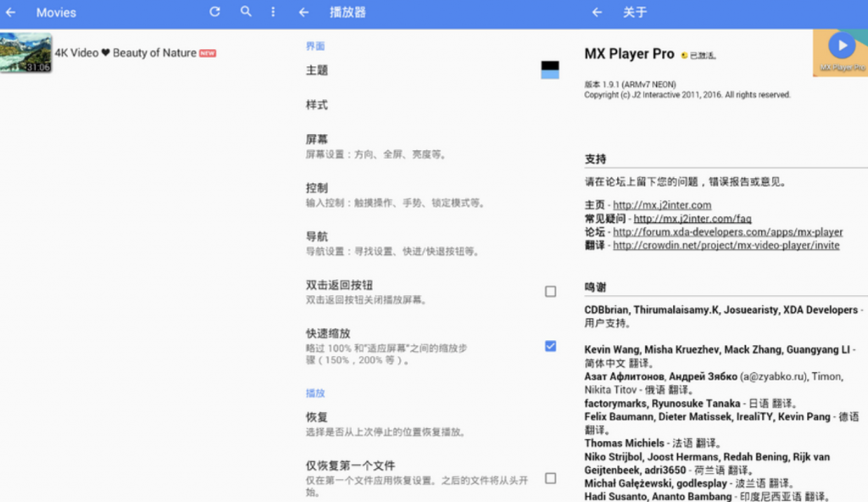Click the MX Player Pro logo icon
This screenshot has width=868, height=502.
(840, 53)
